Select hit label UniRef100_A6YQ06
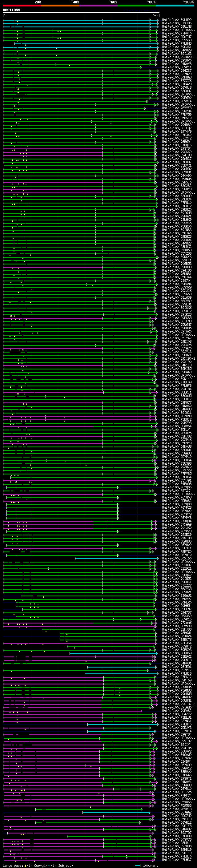 [176, 487]
